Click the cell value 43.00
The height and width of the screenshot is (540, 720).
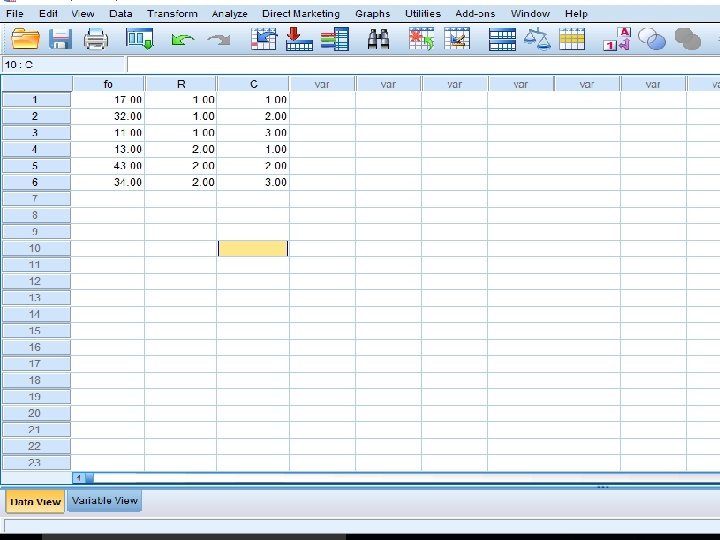click(108, 166)
